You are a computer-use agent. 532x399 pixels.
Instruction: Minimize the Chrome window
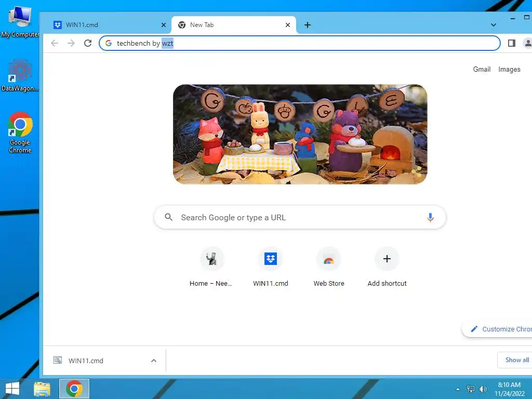tap(513, 18)
